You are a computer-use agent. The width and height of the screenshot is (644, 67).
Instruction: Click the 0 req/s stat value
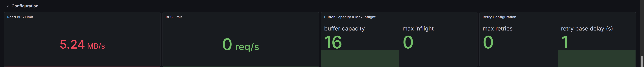tap(240, 45)
